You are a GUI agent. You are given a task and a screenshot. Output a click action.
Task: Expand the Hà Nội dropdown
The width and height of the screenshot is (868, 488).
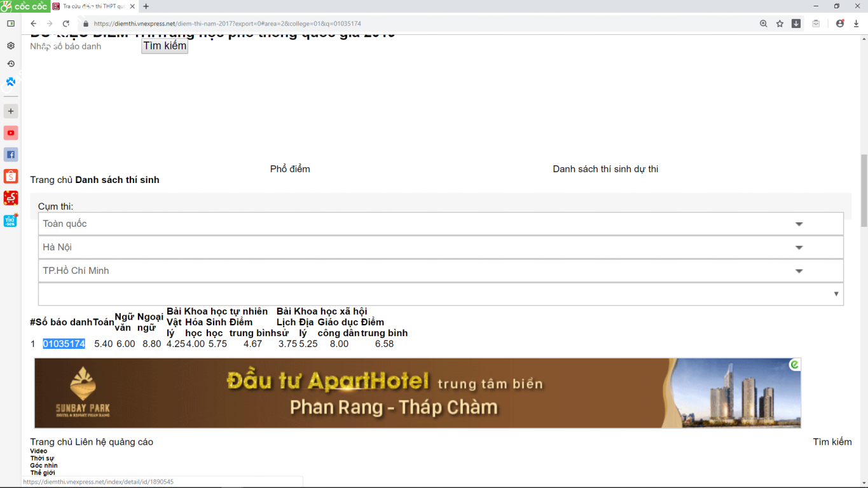click(441, 247)
